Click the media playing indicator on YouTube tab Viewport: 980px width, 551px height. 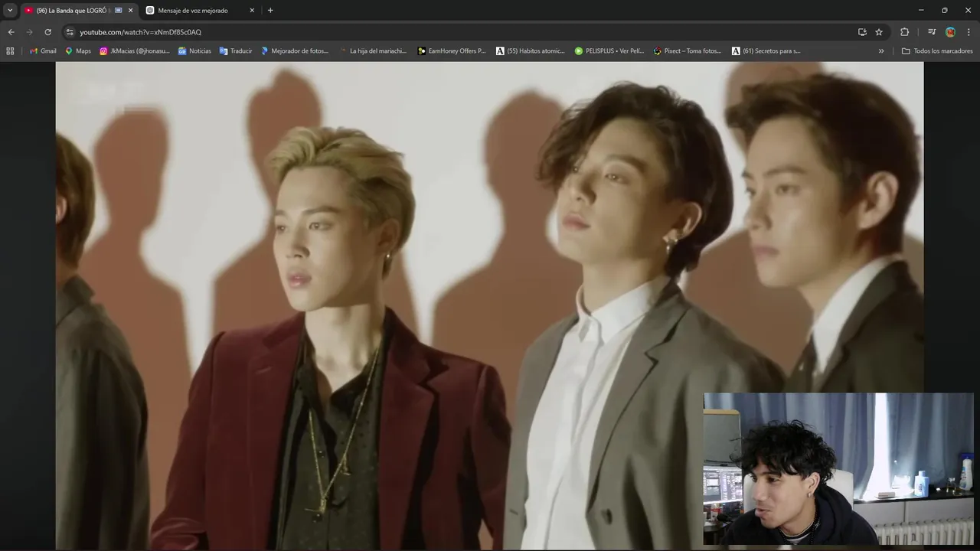click(118, 11)
